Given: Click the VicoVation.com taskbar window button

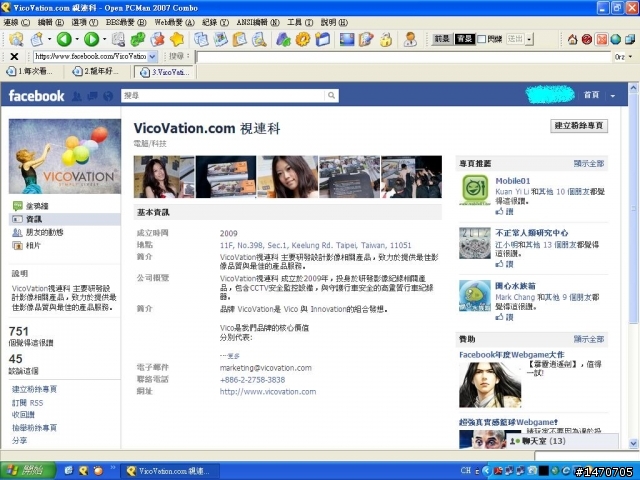Looking at the screenshot, I should (x=171, y=471).
